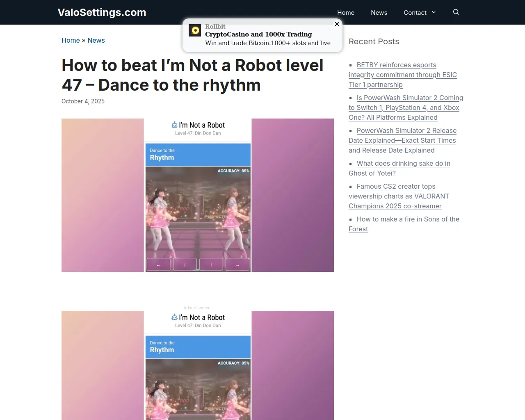Click the Home breadcrumb link

71,40
